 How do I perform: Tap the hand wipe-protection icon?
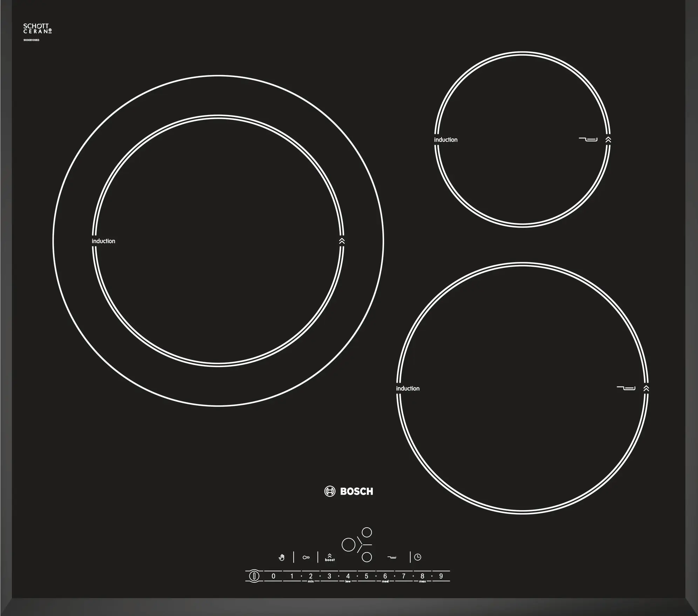click(x=282, y=557)
